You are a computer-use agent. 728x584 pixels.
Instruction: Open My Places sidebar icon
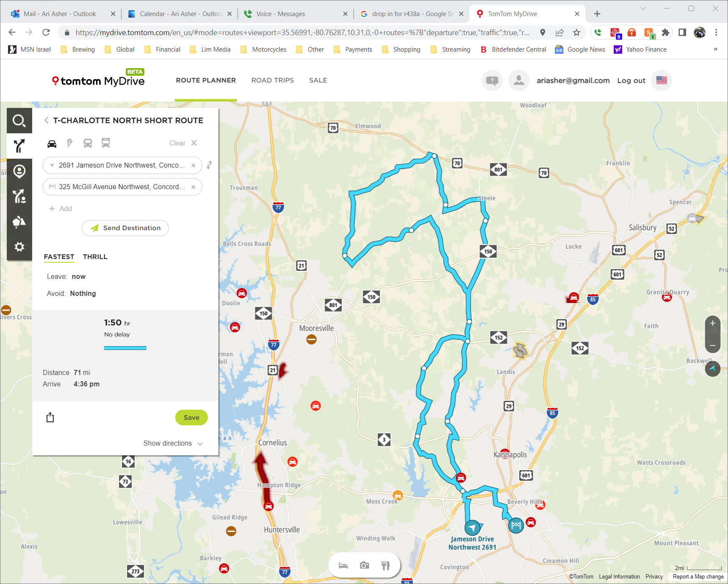pyautogui.click(x=19, y=171)
